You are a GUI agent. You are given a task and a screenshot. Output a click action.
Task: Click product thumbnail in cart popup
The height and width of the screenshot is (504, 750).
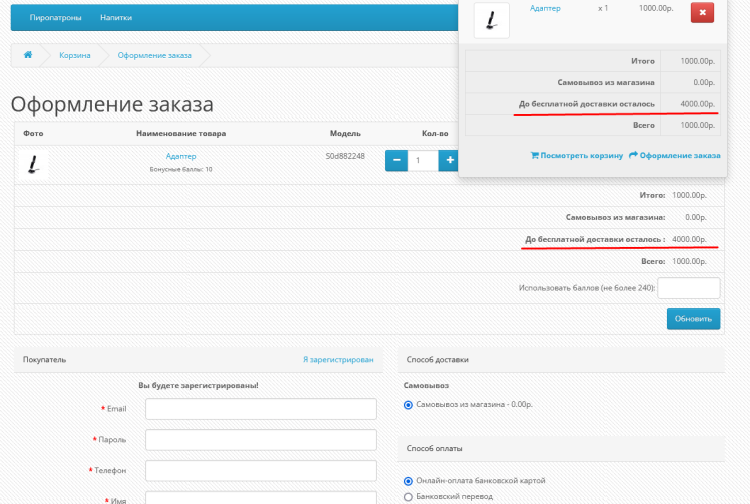pyautogui.click(x=491, y=19)
